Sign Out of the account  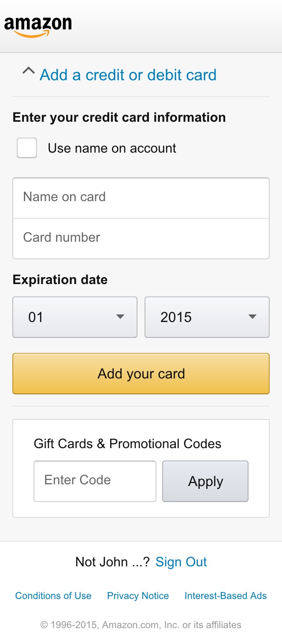tap(181, 562)
